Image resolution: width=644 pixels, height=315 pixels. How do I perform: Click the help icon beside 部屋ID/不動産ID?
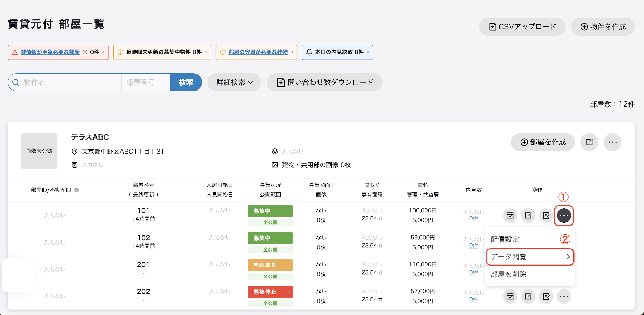[x=77, y=190]
